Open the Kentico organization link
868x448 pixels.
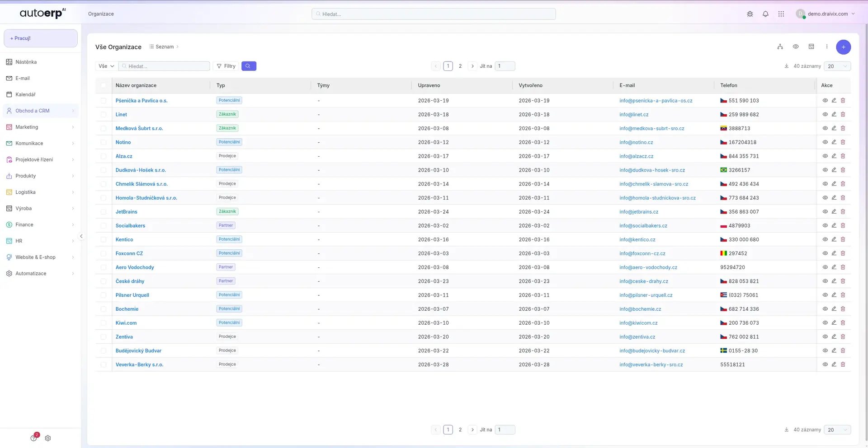[124, 240]
